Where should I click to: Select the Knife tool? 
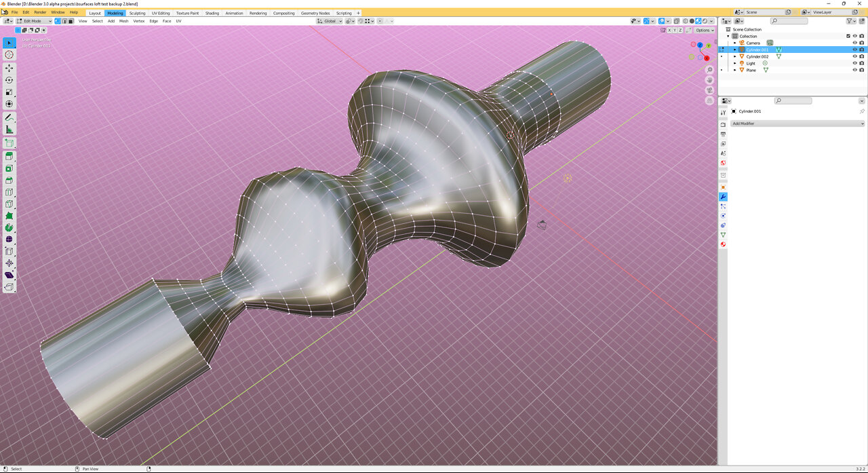click(9, 204)
